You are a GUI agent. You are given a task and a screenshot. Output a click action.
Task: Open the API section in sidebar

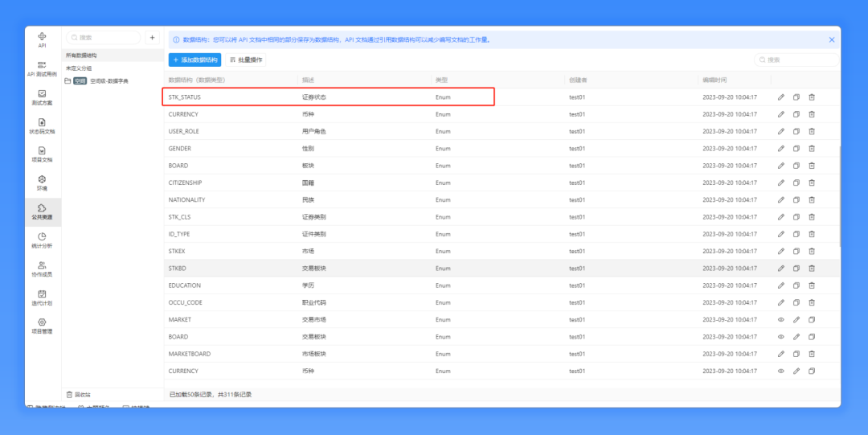pos(42,40)
